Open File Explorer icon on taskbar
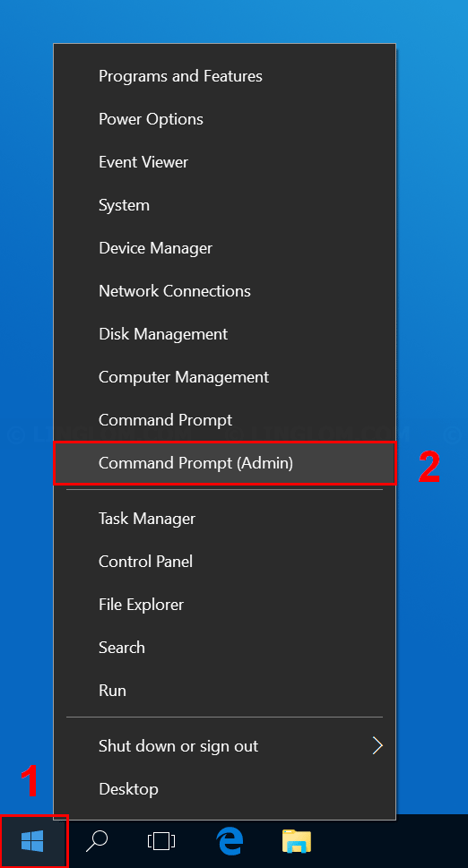 (x=296, y=842)
